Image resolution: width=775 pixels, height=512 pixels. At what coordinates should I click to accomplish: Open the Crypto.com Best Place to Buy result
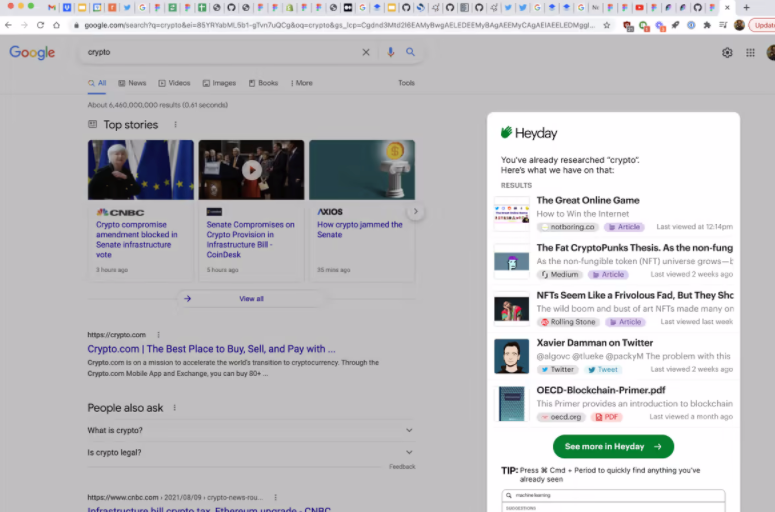[x=211, y=349]
